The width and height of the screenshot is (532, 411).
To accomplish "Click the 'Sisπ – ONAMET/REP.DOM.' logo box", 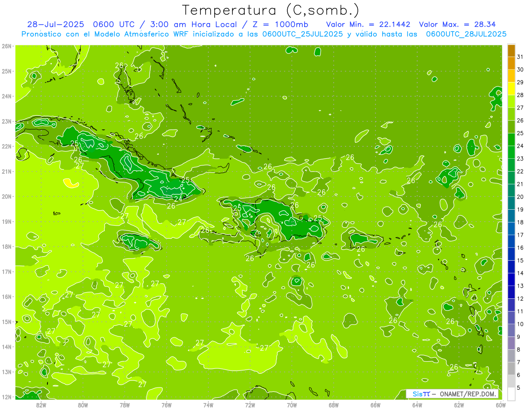I will coord(452,394).
